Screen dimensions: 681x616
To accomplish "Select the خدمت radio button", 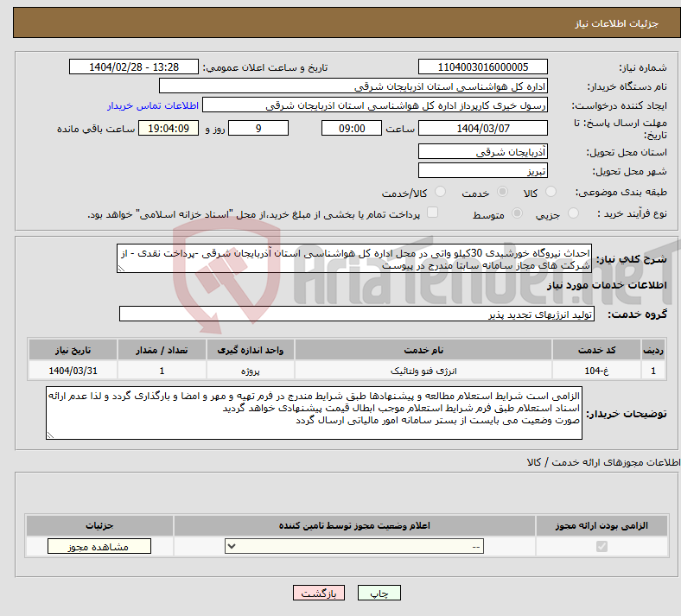I will pyautogui.click(x=502, y=192).
